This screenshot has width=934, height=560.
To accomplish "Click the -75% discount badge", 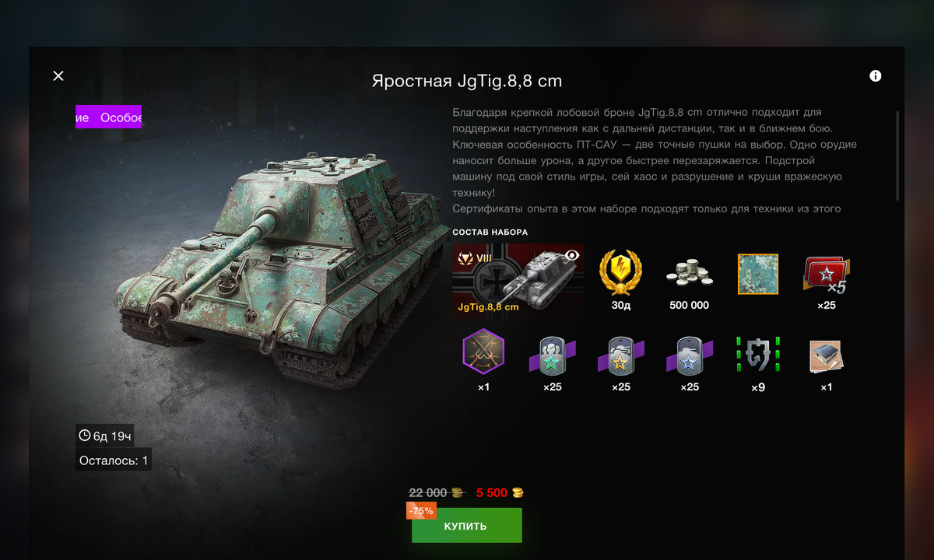I will [x=422, y=511].
